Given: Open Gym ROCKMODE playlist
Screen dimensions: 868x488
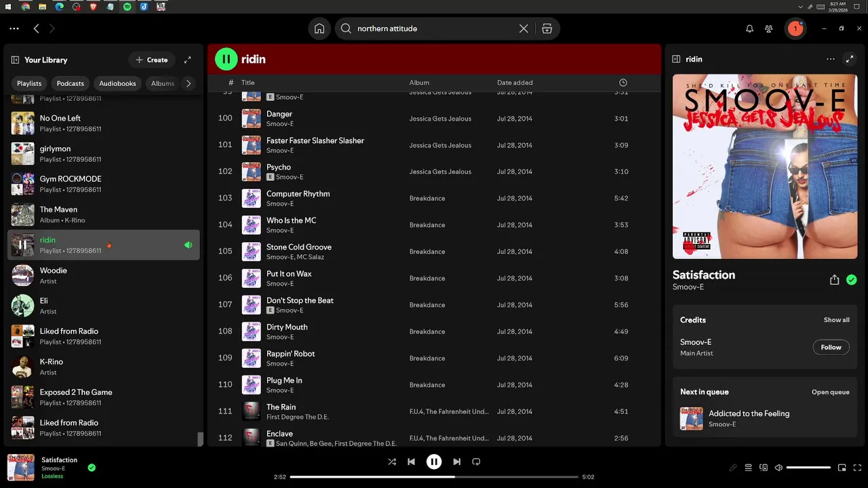Looking at the screenshot, I should 104,184.
